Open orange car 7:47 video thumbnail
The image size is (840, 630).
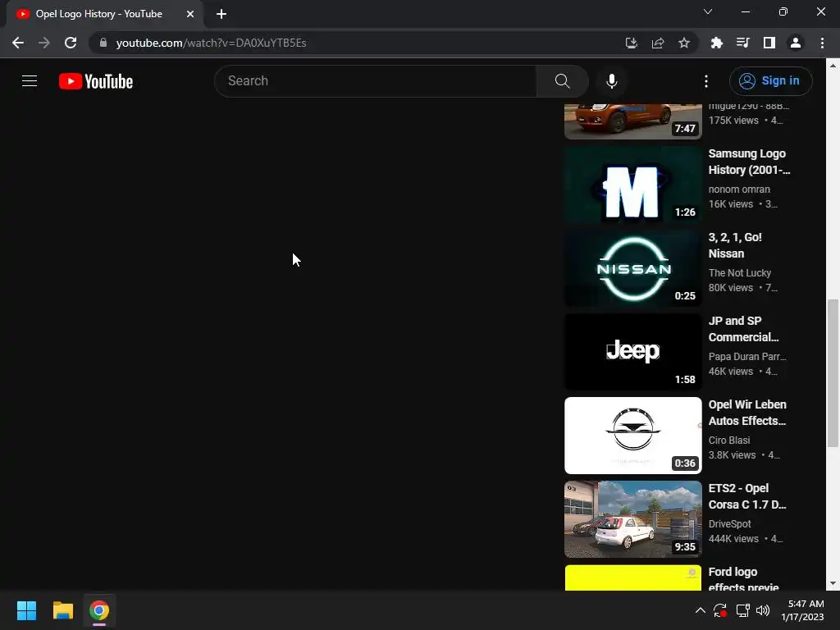632,121
